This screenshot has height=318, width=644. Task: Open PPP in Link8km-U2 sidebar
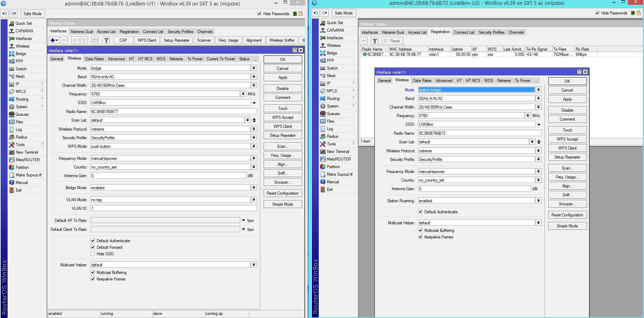[x=330, y=61]
